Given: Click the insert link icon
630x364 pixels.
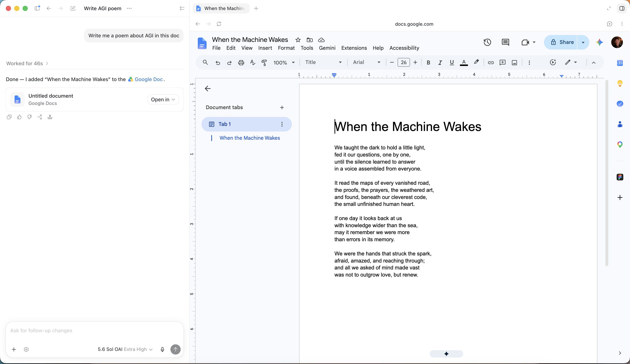Looking at the screenshot, I should tap(491, 62).
